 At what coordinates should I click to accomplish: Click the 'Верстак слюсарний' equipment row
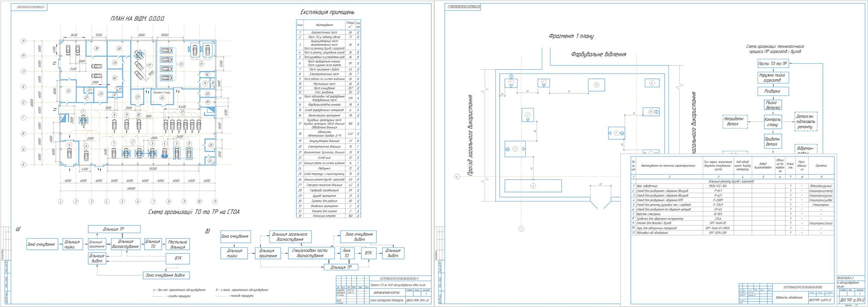coord(733,214)
